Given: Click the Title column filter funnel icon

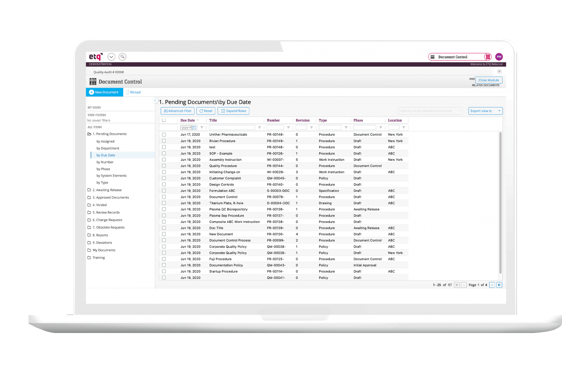Looking at the screenshot, I should (260, 127).
